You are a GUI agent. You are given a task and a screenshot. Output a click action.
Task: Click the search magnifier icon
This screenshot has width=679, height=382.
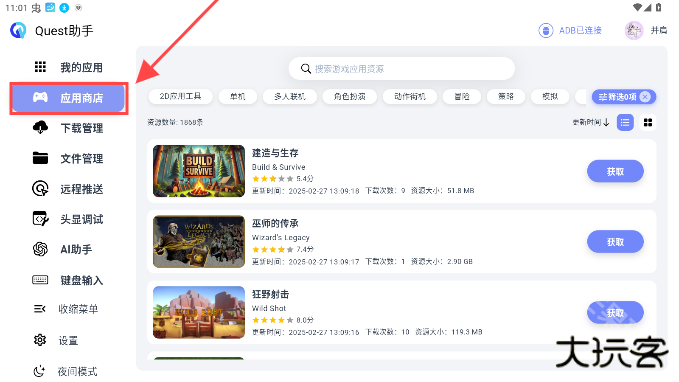[x=306, y=69]
